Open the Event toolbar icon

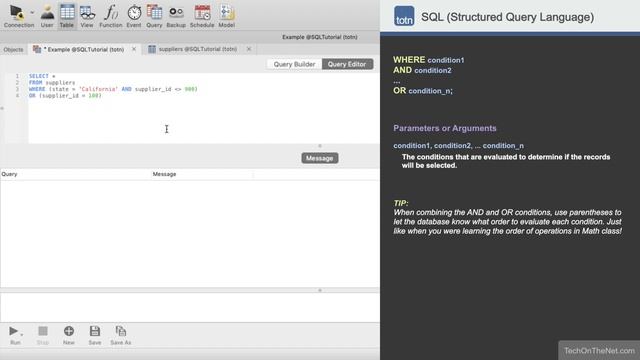(134, 16)
